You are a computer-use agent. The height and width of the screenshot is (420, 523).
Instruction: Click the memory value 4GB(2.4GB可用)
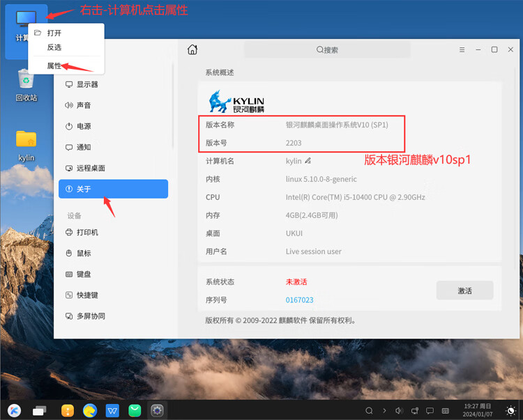click(312, 215)
